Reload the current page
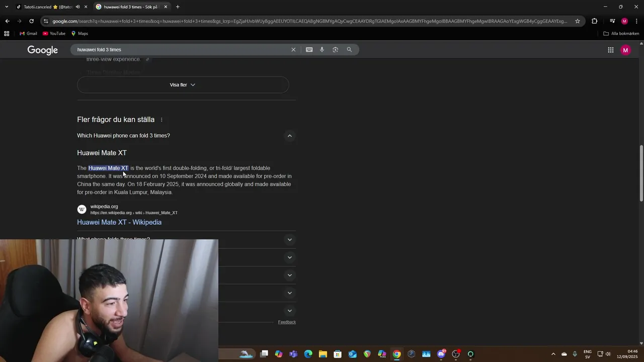Image resolution: width=644 pixels, height=362 pixels. click(x=31, y=21)
